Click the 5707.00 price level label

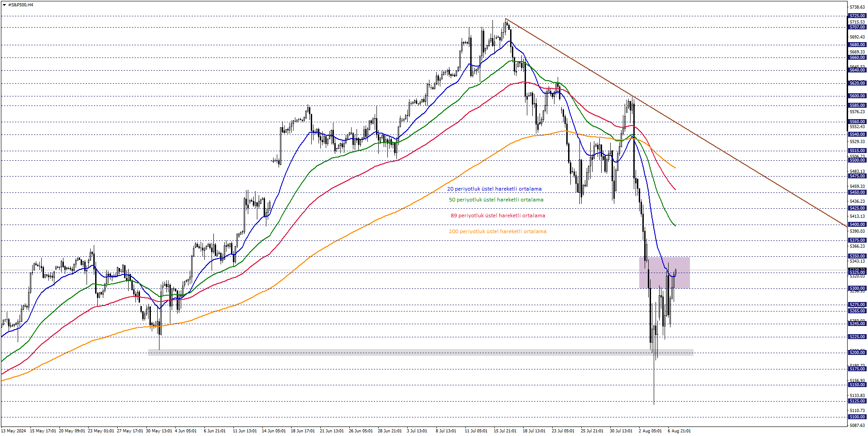pos(857,27)
